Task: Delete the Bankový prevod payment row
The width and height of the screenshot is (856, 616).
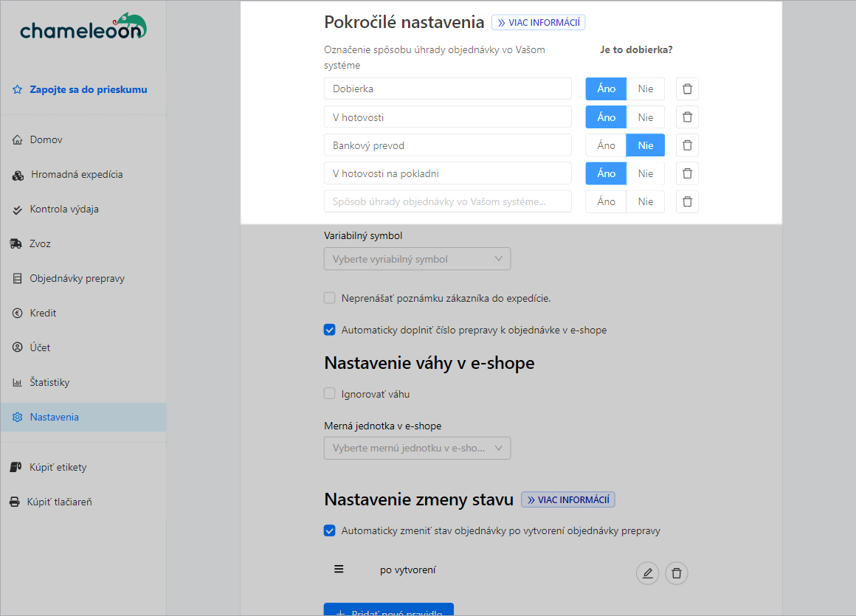Action: pos(687,145)
